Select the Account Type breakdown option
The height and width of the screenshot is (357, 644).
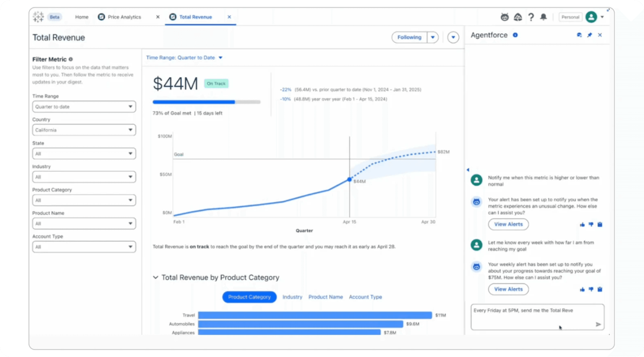(x=365, y=297)
